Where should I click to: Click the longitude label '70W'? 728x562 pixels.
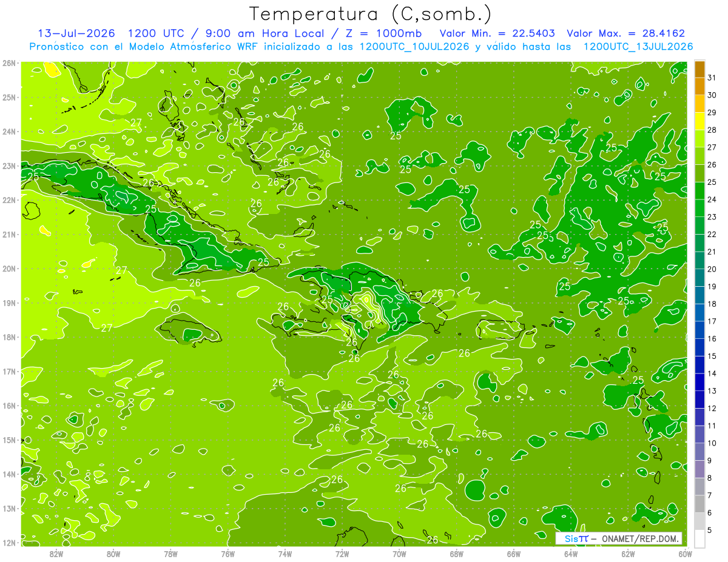tap(399, 554)
